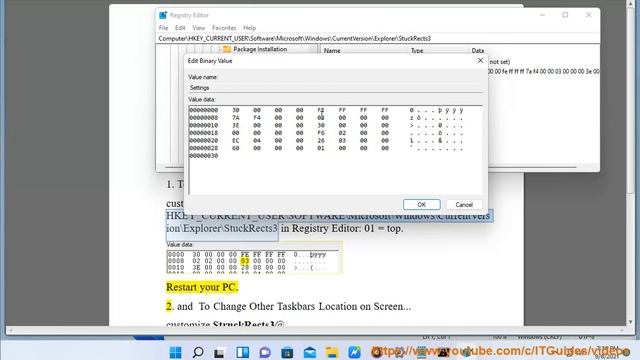Image resolution: width=640 pixels, height=360 pixels.
Task: Click the Value name field showing Settings
Action: [335, 88]
